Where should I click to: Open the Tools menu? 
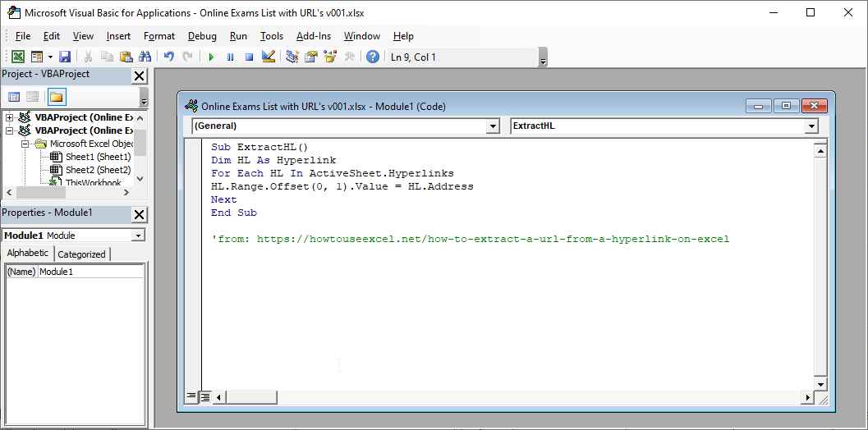272,36
